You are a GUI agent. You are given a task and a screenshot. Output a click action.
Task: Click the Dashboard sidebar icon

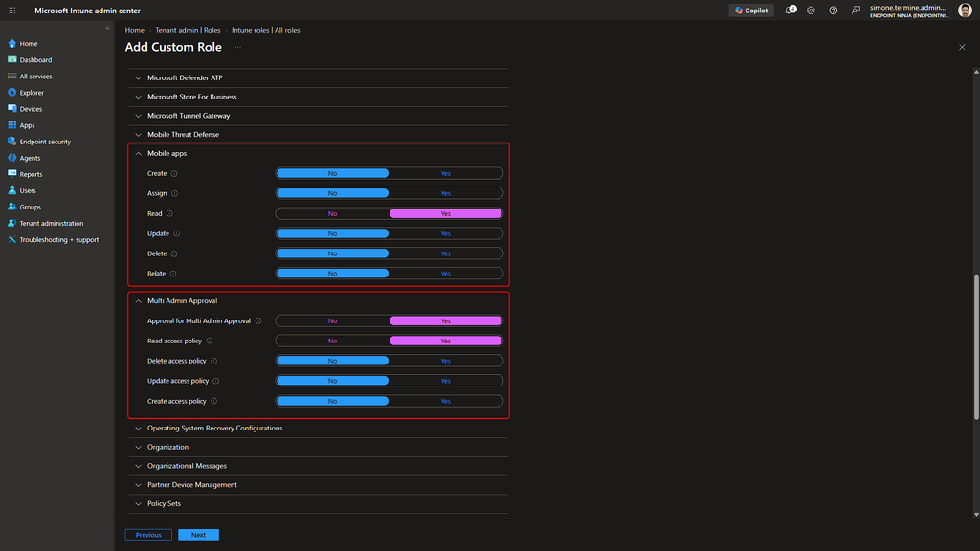coord(11,60)
